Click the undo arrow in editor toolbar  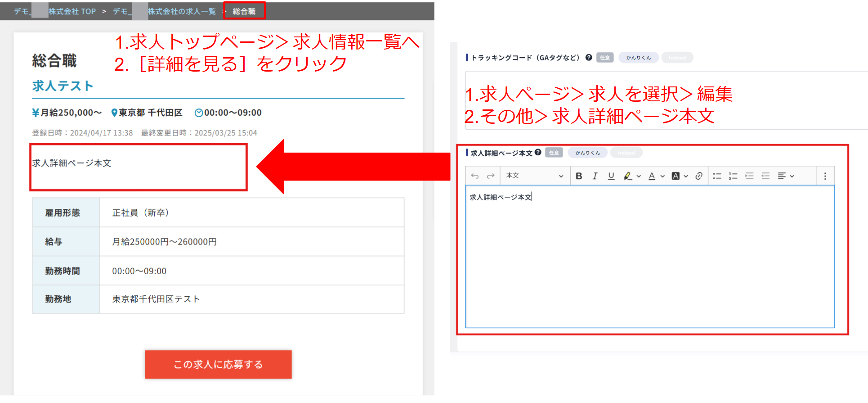click(475, 176)
